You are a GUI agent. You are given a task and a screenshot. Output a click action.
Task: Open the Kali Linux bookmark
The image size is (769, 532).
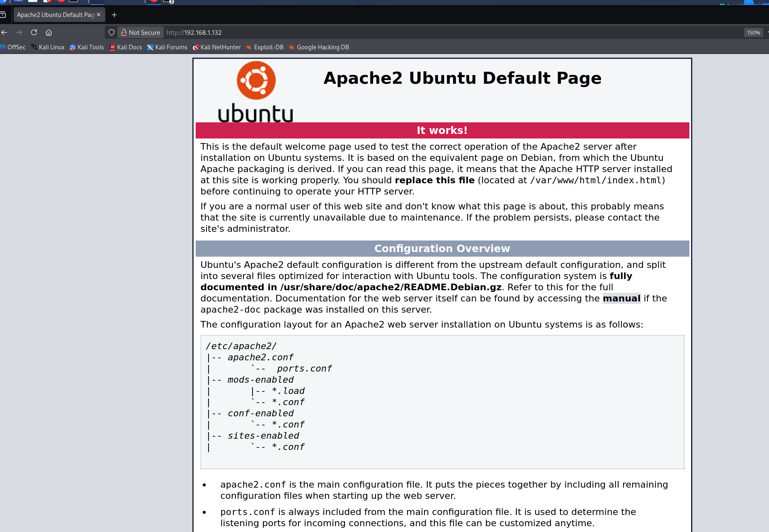[48, 47]
